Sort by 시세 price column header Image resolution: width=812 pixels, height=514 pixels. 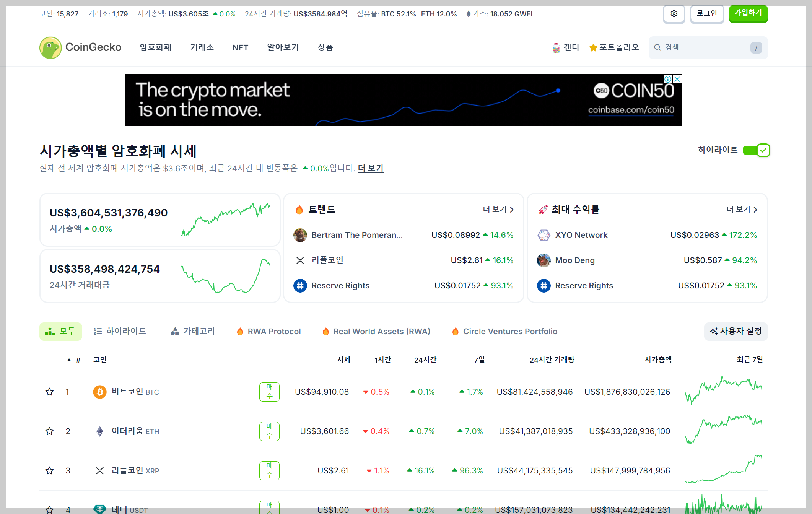[x=344, y=360]
